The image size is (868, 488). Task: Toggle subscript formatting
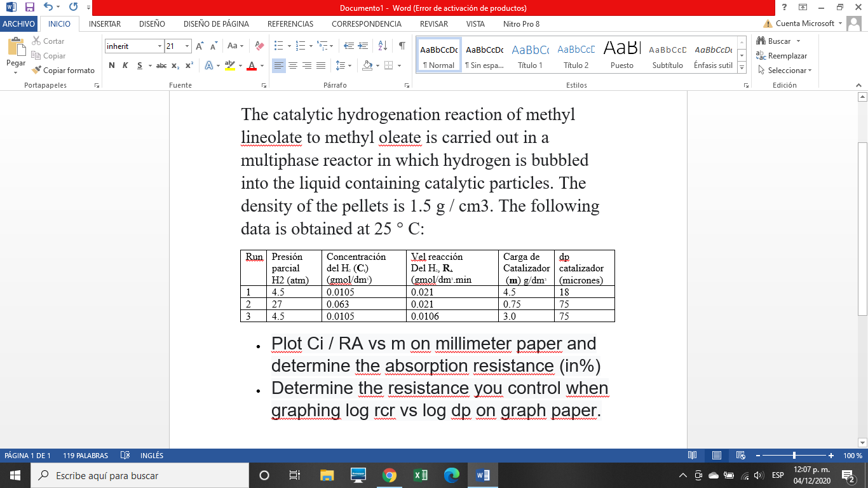[x=176, y=65]
